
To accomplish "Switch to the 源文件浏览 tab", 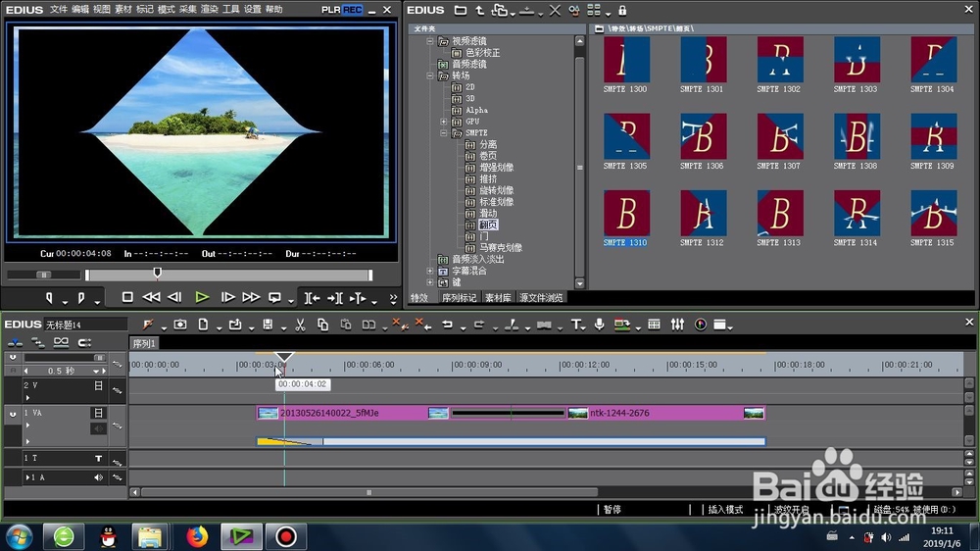I will click(541, 298).
